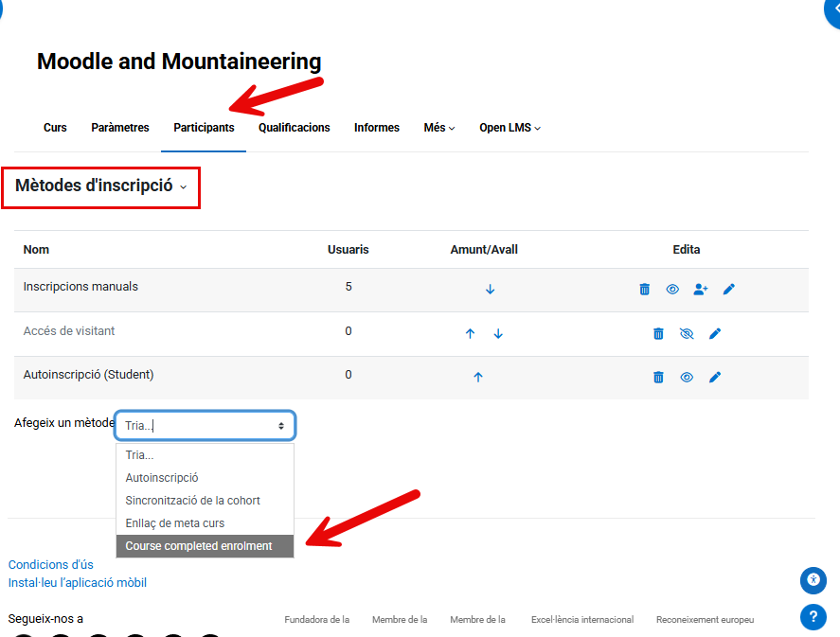The height and width of the screenshot is (637, 840).
Task: Edit the Inscripcions manuals method settings
Action: [728, 290]
